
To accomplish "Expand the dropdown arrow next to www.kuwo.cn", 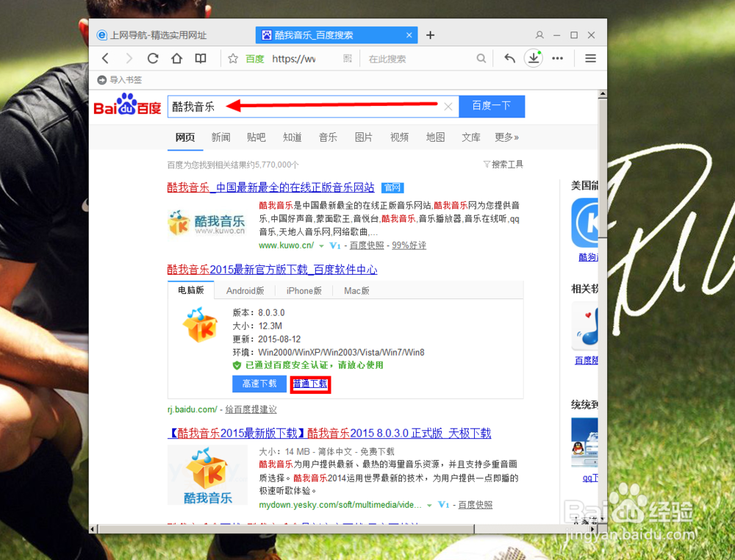I will pos(321,246).
